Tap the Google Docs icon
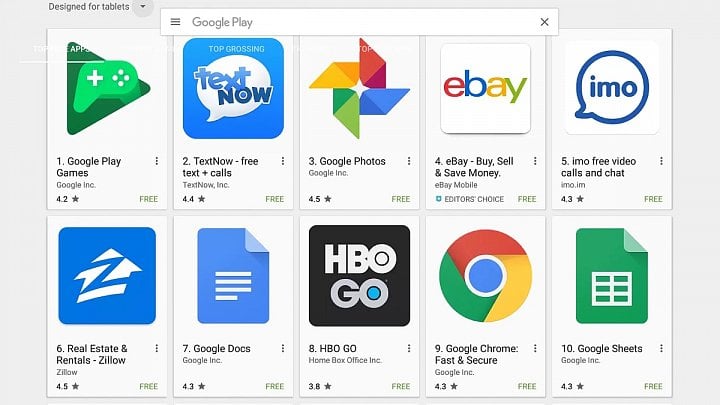This screenshot has width=720, height=405. [233, 276]
